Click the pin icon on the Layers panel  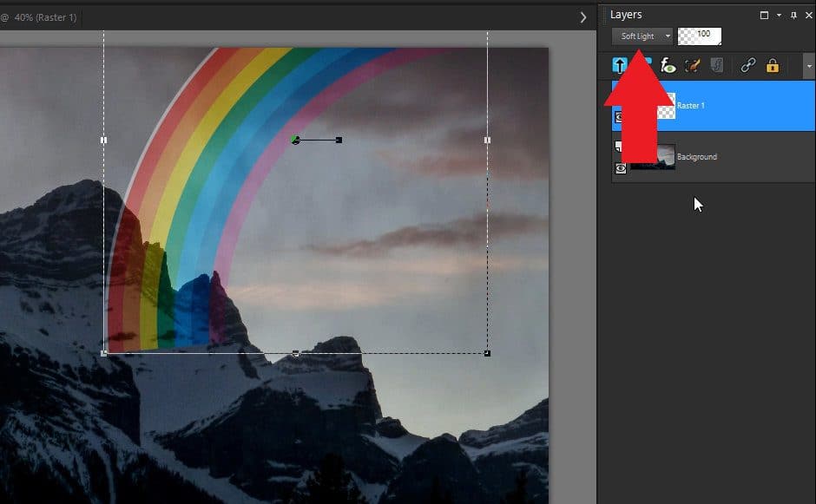point(793,15)
